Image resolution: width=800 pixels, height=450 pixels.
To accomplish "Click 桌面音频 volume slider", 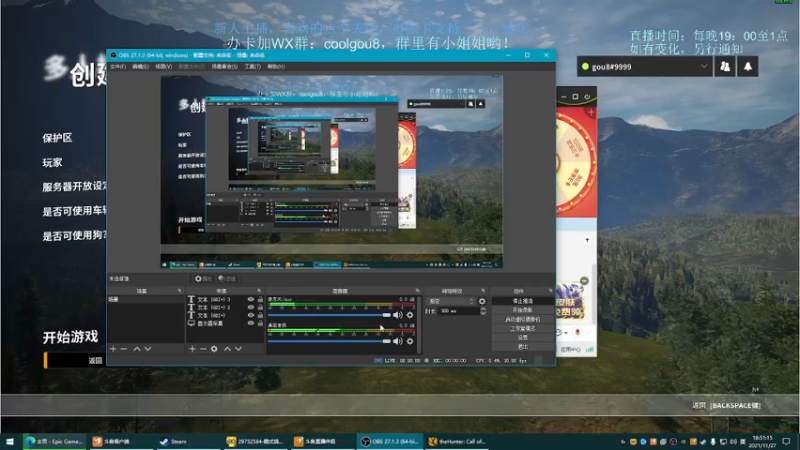I will (329, 341).
